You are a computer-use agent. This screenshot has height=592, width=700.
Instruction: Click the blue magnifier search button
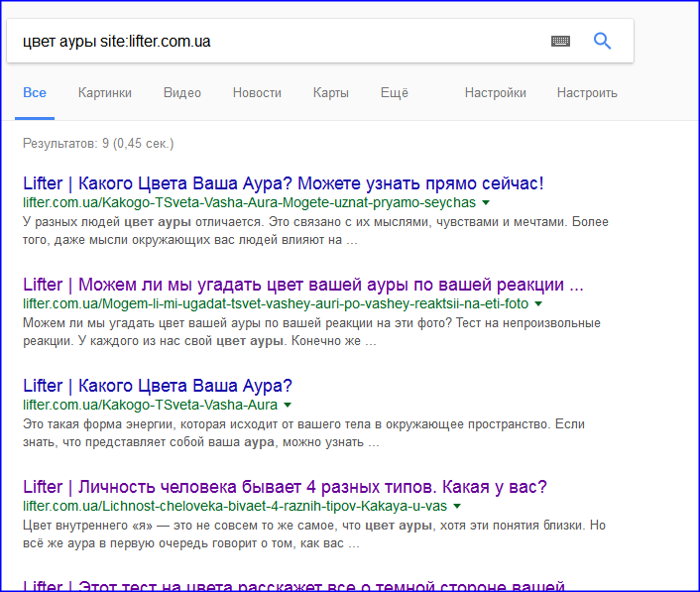pos(602,41)
